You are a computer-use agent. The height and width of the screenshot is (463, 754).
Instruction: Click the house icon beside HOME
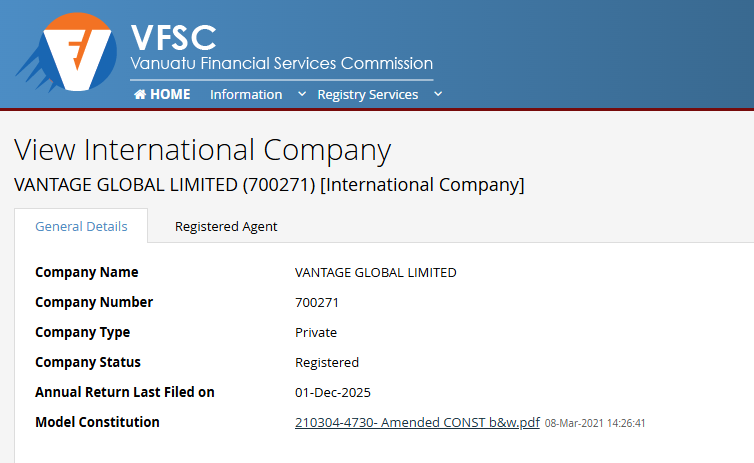point(140,94)
